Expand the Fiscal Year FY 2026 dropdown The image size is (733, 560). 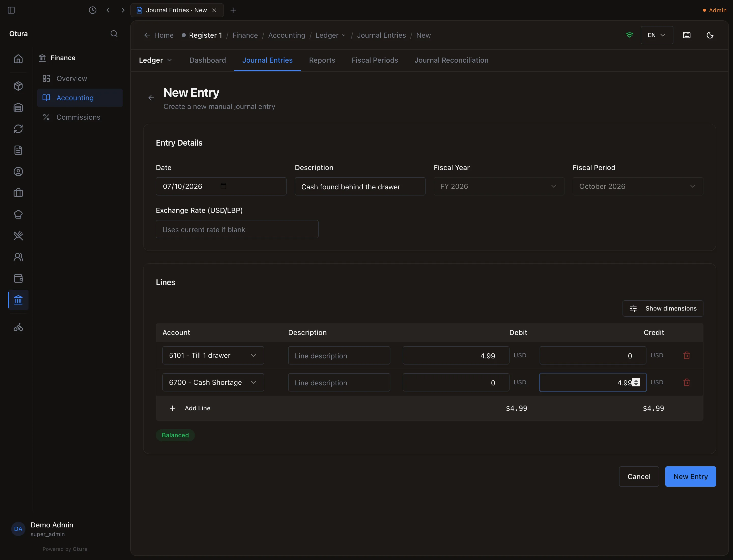pyautogui.click(x=499, y=186)
